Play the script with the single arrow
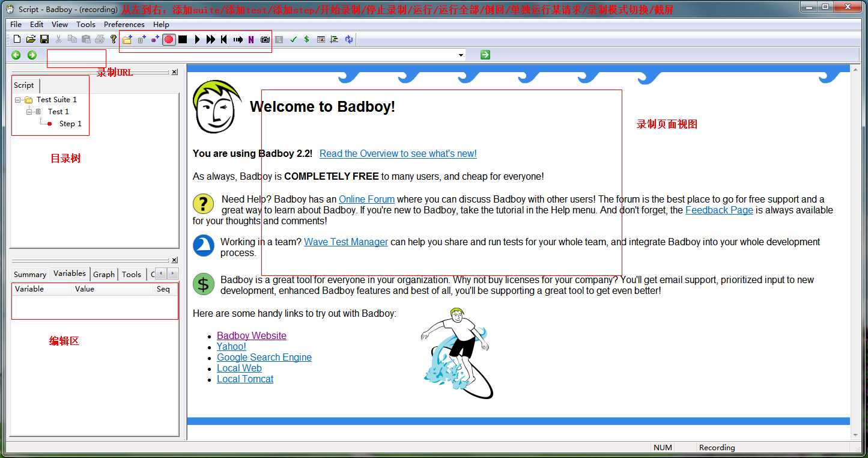This screenshot has width=868, height=458. tap(197, 39)
